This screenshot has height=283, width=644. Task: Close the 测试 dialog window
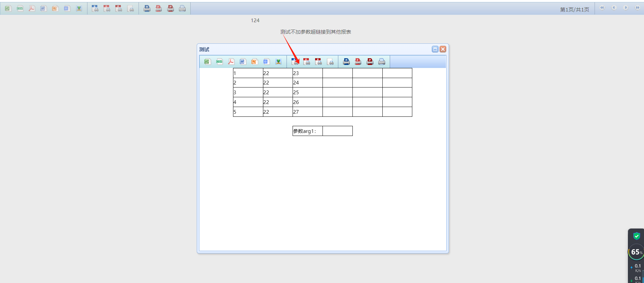443,49
